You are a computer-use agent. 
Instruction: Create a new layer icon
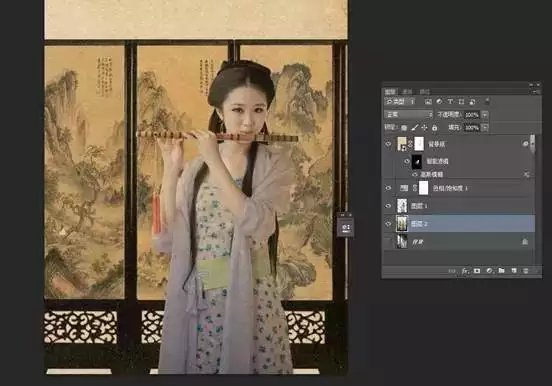pos(514,271)
